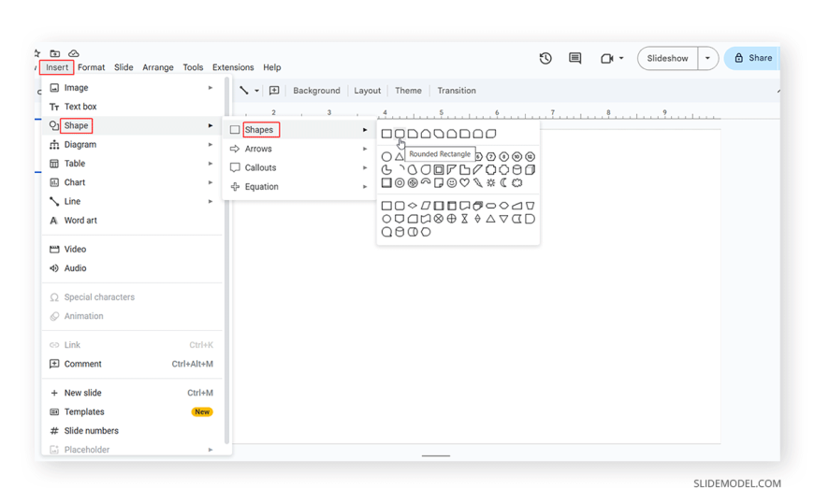Select the Moon shape
Screen dimensions: 814x504
pyautogui.click(x=503, y=182)
